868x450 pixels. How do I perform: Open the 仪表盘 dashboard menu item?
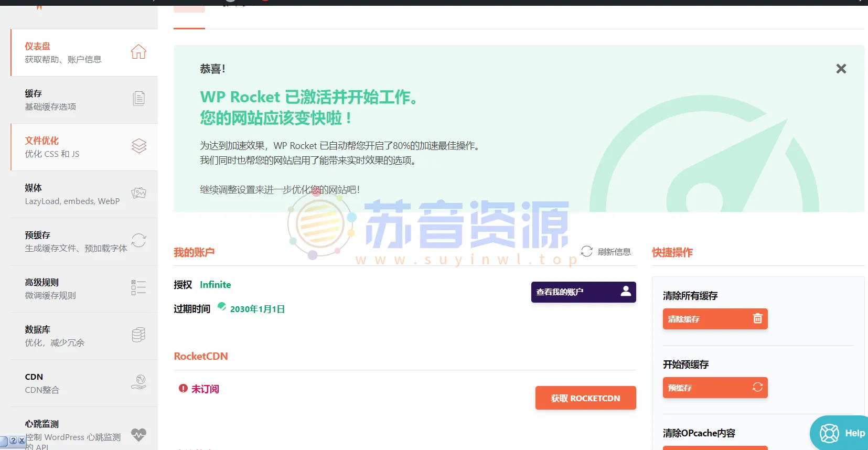[x=84, y=52]
